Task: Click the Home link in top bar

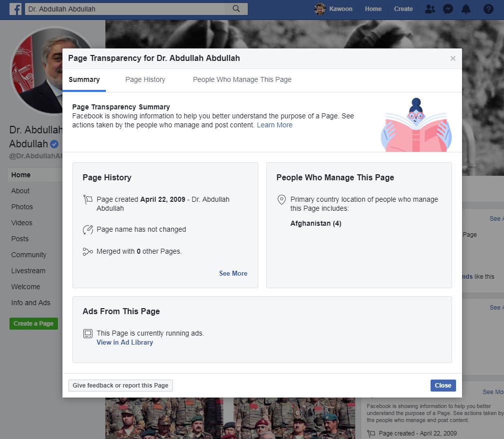Action: click(373, 9)
